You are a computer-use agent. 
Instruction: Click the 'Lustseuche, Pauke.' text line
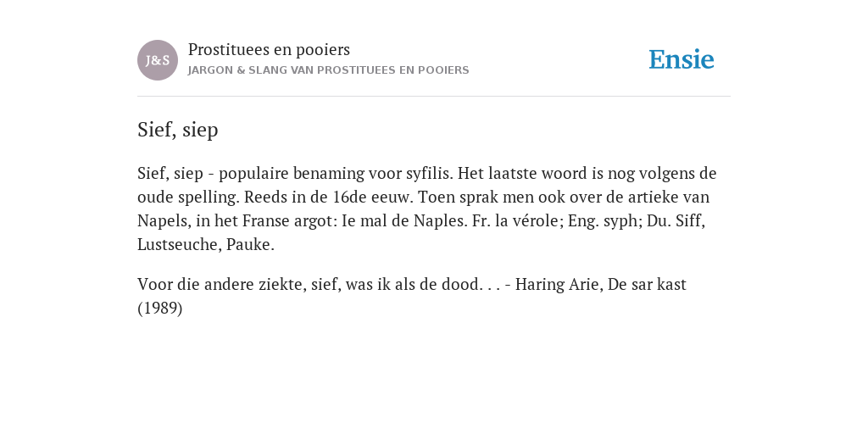click(206, 245)
